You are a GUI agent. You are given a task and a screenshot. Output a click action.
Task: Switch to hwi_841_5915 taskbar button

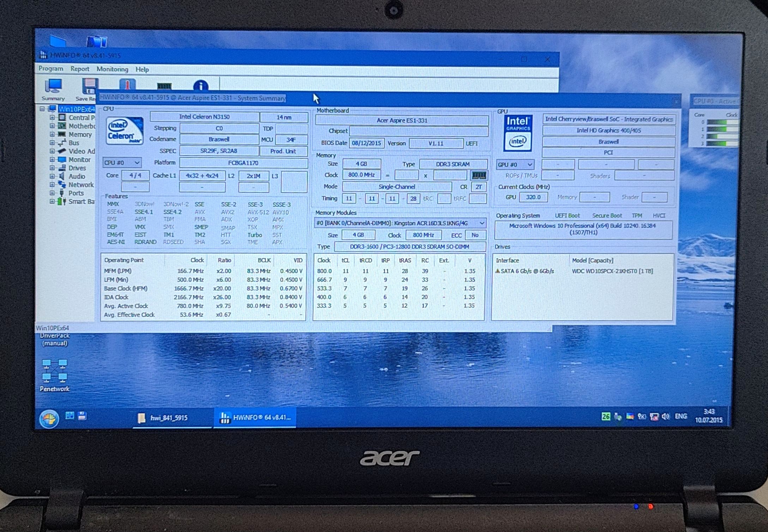pos(173,418)
